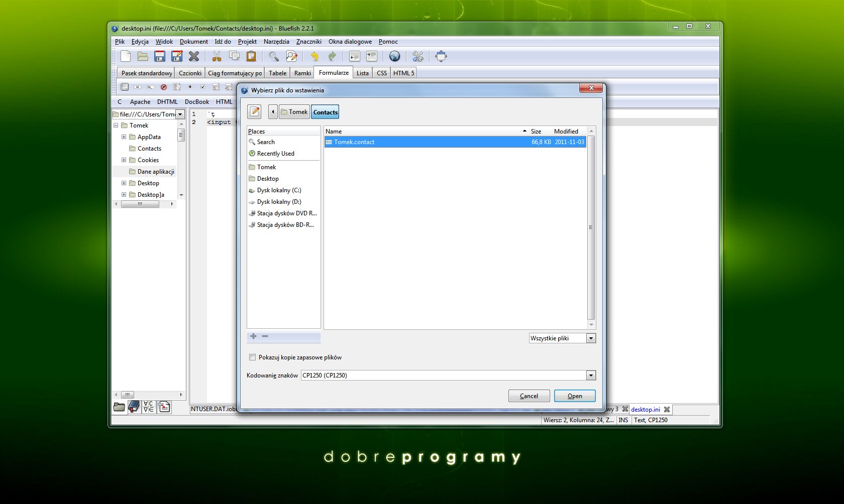Open the file:///C:/Users/Tom path dropdown in sidebar
Image resolution: width=844 pixels, height=504 pixels.
180,114
